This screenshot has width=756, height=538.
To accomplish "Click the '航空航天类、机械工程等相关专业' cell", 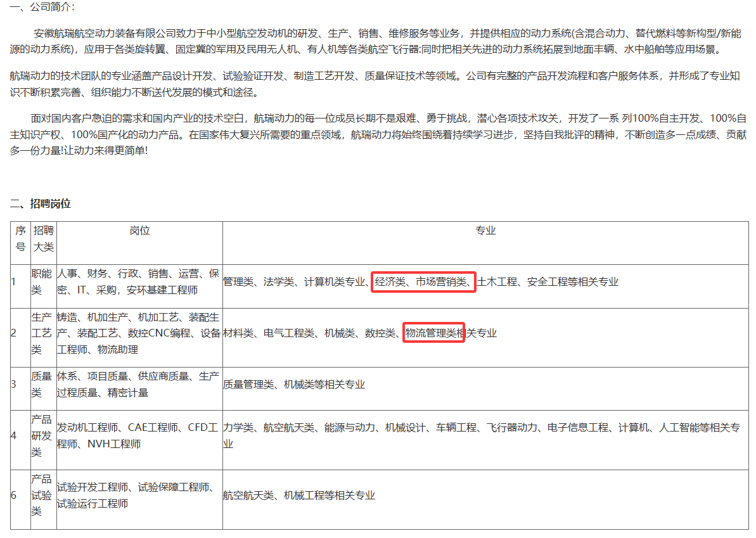I will 299,496.
